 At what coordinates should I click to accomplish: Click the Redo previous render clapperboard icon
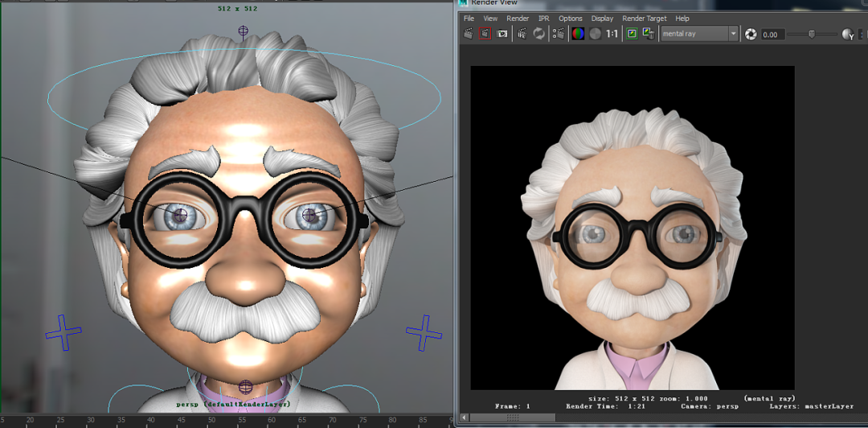469,34
